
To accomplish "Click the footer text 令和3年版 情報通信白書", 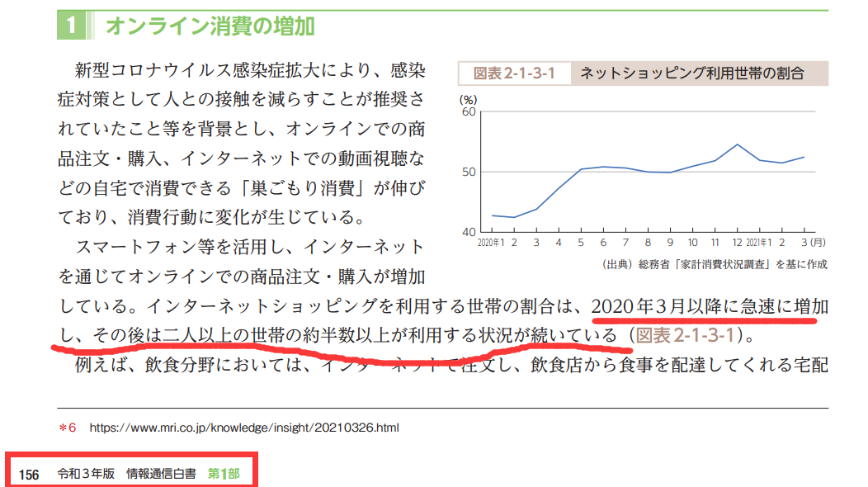I will coord(127,475).
